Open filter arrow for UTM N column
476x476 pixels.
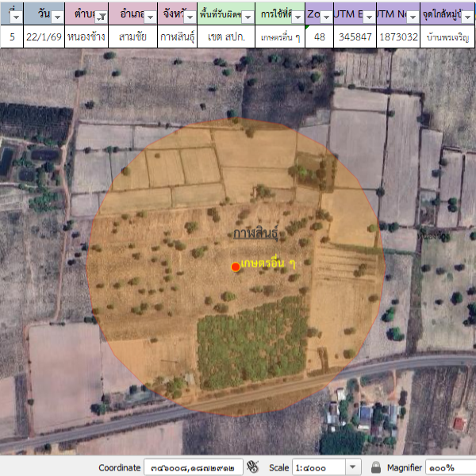click(413, 17)
